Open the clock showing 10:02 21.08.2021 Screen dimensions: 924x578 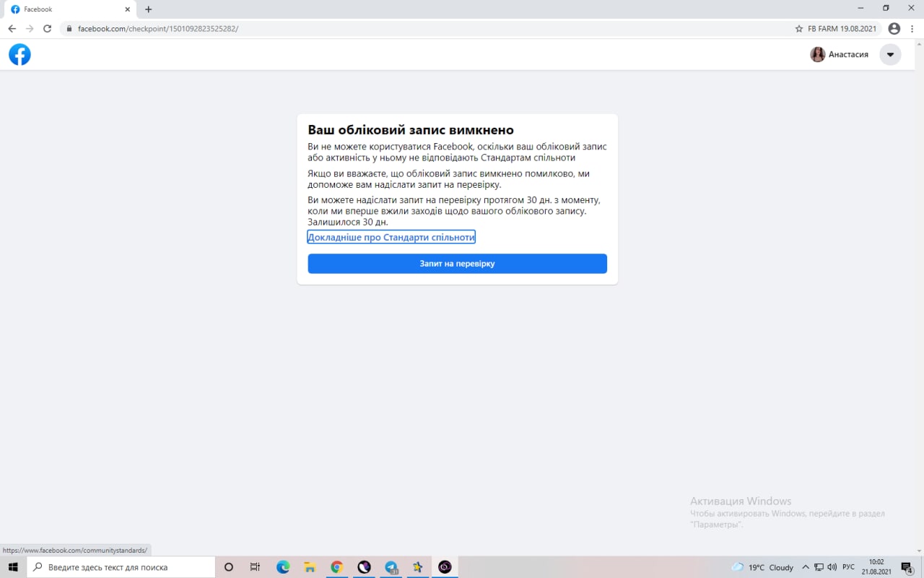point(876,567)
